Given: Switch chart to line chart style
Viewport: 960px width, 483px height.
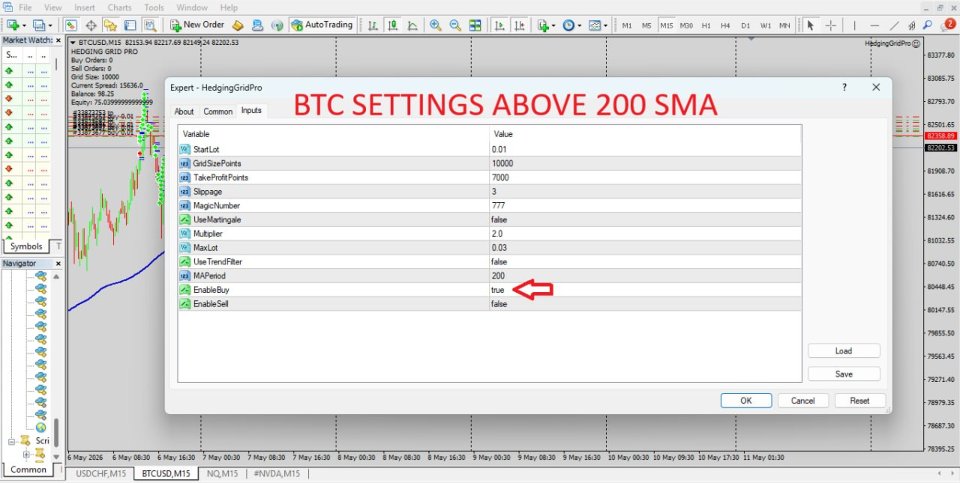Looking at the screenshot, I should pyautogui.click(x=413, y=25).
